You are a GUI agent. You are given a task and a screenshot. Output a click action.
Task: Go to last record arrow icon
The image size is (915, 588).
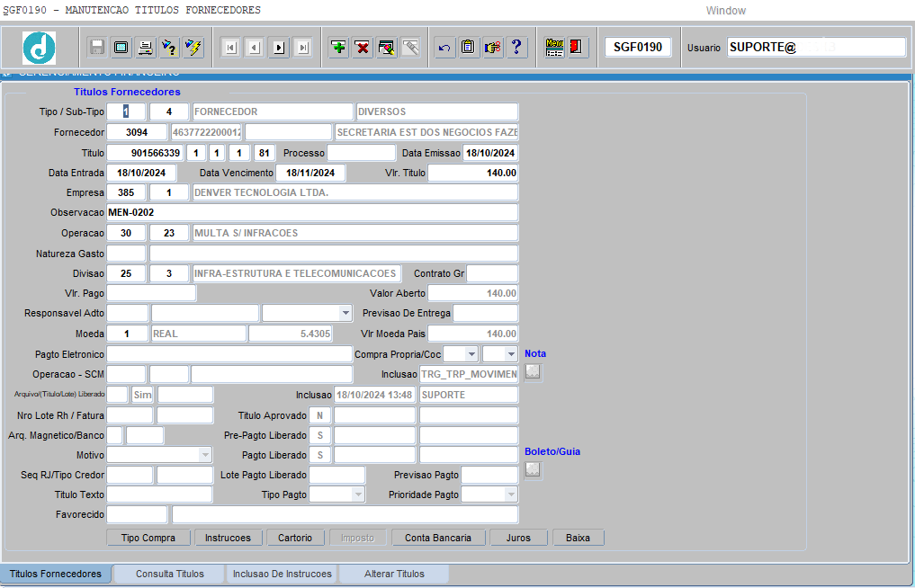(x=303, y=48)
